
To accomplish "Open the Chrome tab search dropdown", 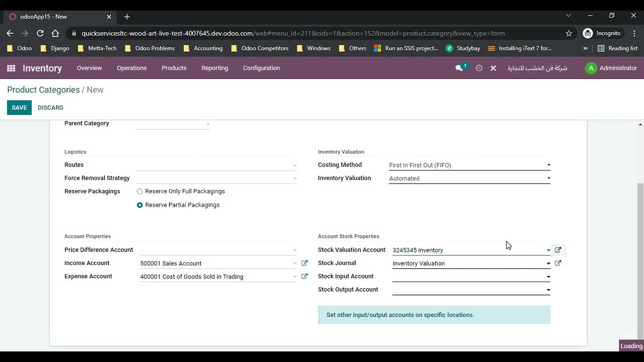I will [569, 16].
